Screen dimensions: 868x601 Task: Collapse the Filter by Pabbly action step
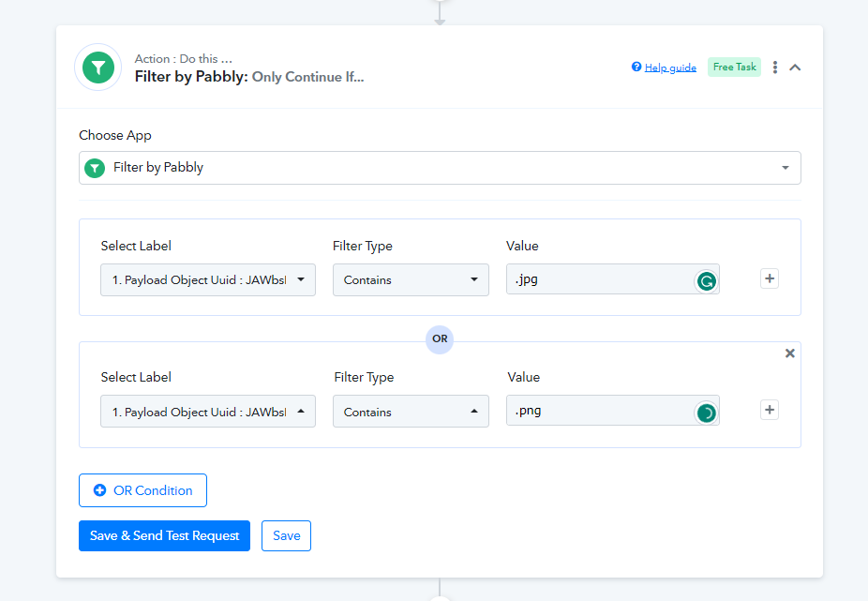(795, 68)
